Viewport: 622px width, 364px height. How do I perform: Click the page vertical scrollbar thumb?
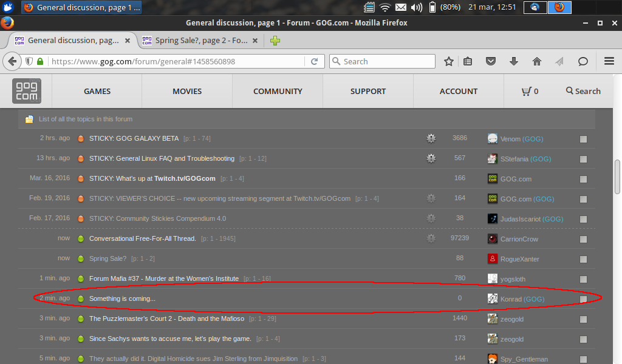(x=617, y=177)
